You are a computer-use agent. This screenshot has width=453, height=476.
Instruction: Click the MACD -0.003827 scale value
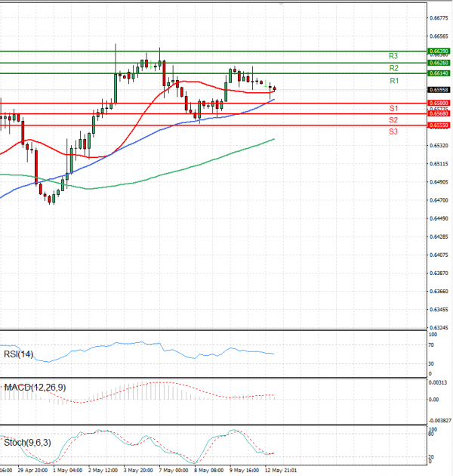point(439,421)
